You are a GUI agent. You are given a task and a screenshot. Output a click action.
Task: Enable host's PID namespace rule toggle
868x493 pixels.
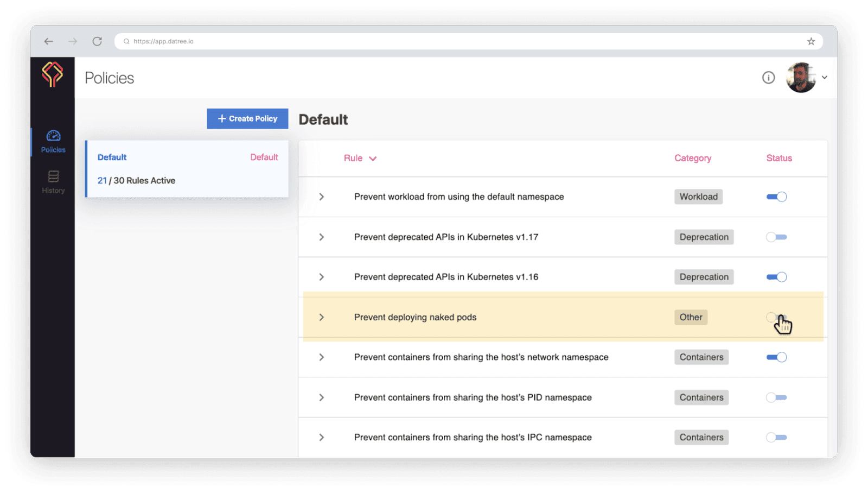click(x=776, y=397)
